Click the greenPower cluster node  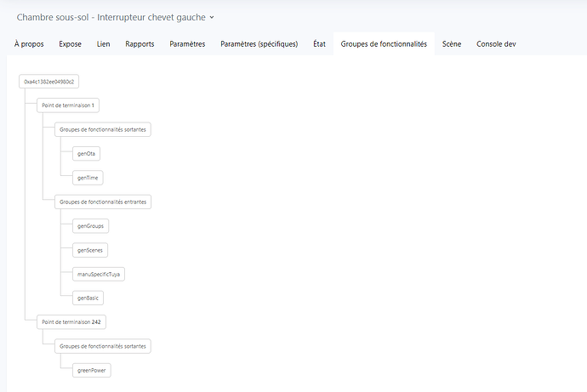pyautogui.click(x=94, y=371)
